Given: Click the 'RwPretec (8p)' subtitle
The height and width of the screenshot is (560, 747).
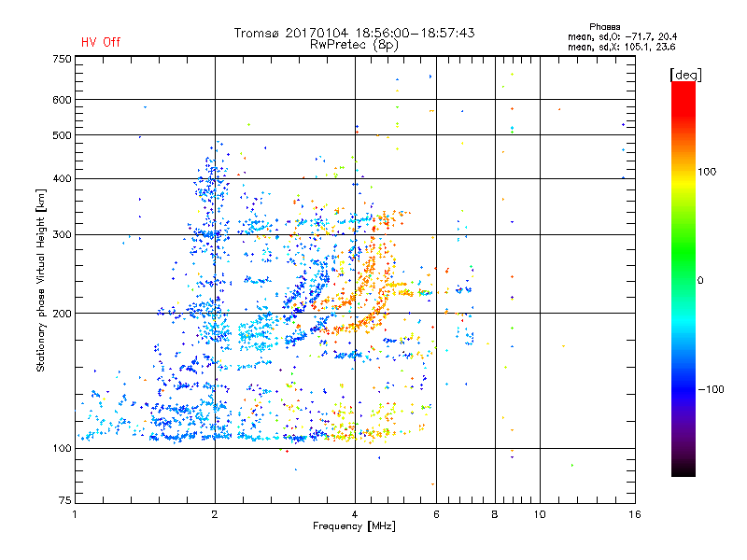Looking at the screenshot, I should (354, 44).
